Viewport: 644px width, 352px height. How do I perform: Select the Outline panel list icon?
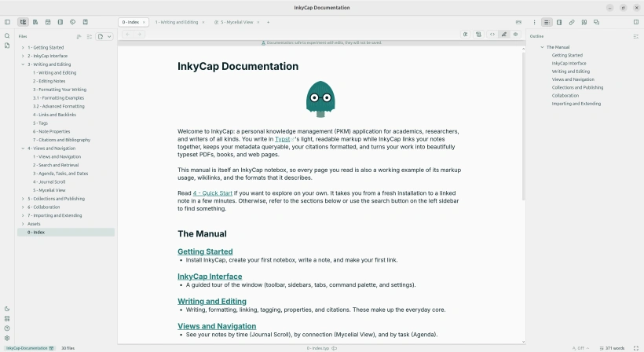click(x=547, y=22)
